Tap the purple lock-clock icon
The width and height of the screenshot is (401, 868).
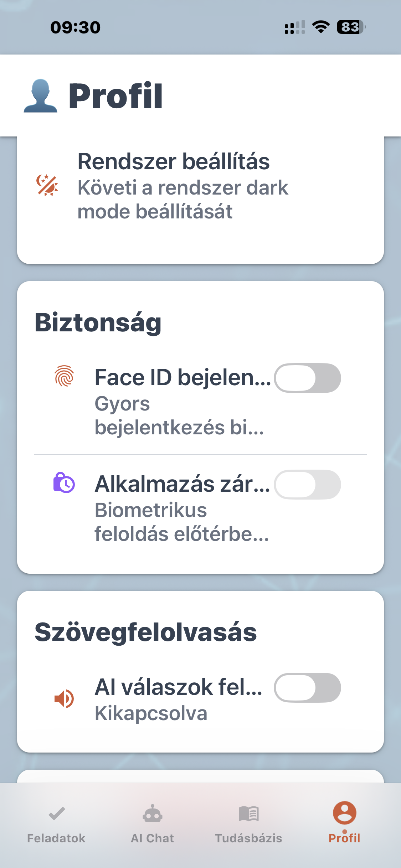[64, 483]
